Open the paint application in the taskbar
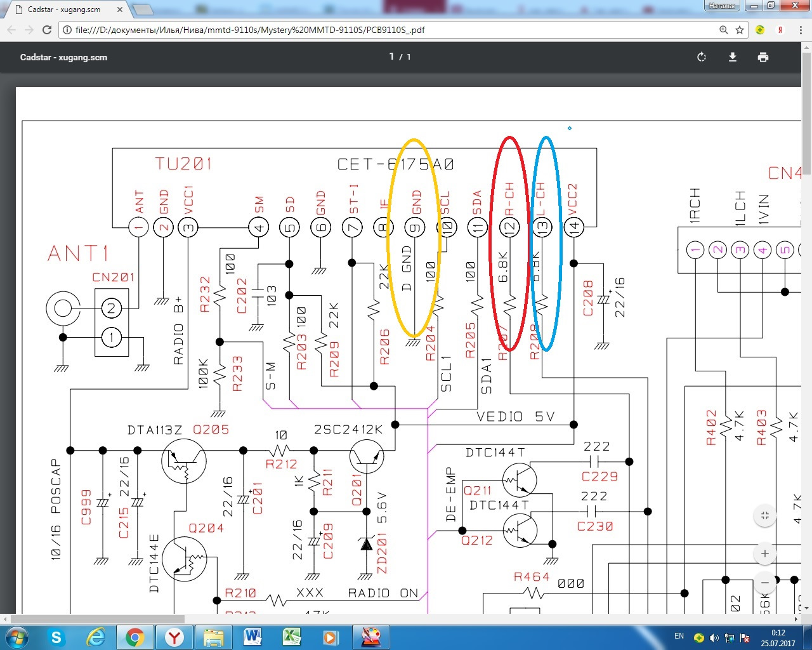The height and width of the screenshot is (650, 812). point(370,637)
